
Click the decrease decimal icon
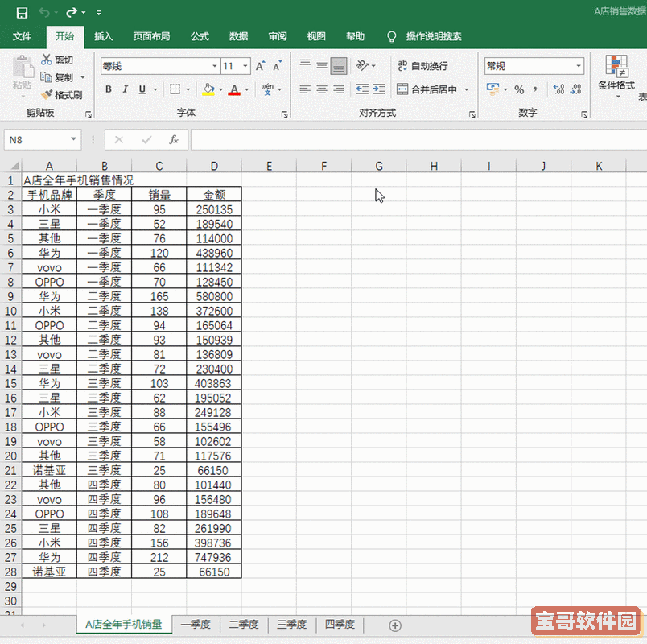tap(575, 89)
